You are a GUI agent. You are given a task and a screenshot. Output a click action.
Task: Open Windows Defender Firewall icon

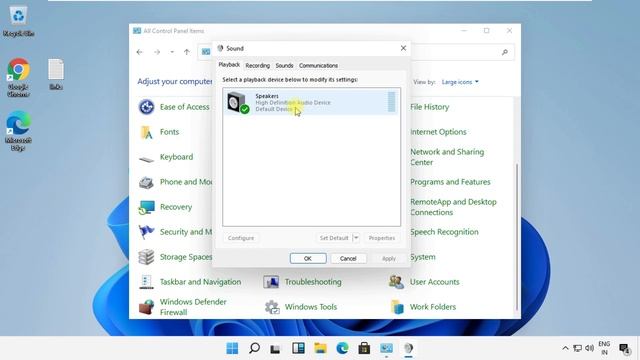(147, 307)
